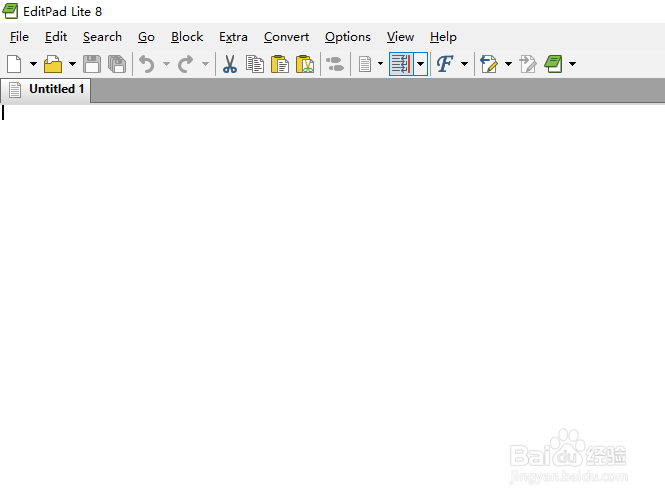Open the Edit menu
This screenshot has height=500, width=665.
pyautogui.click(x=56, y=37)
